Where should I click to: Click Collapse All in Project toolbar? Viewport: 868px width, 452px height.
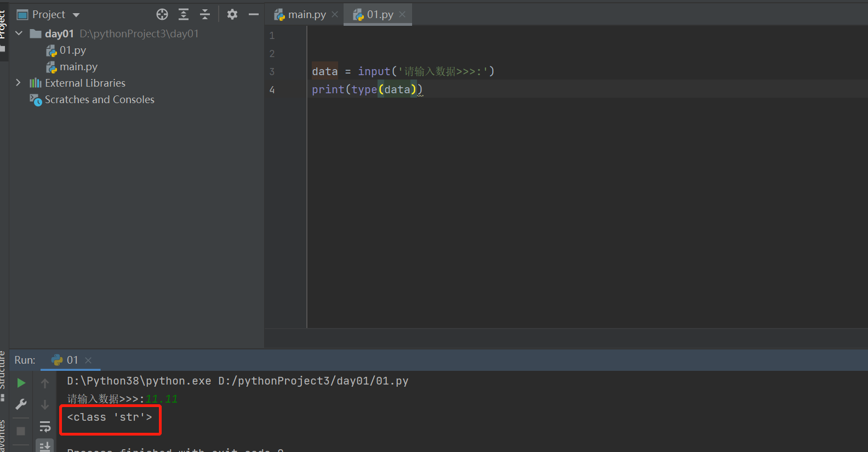click(x=205, y=14)
